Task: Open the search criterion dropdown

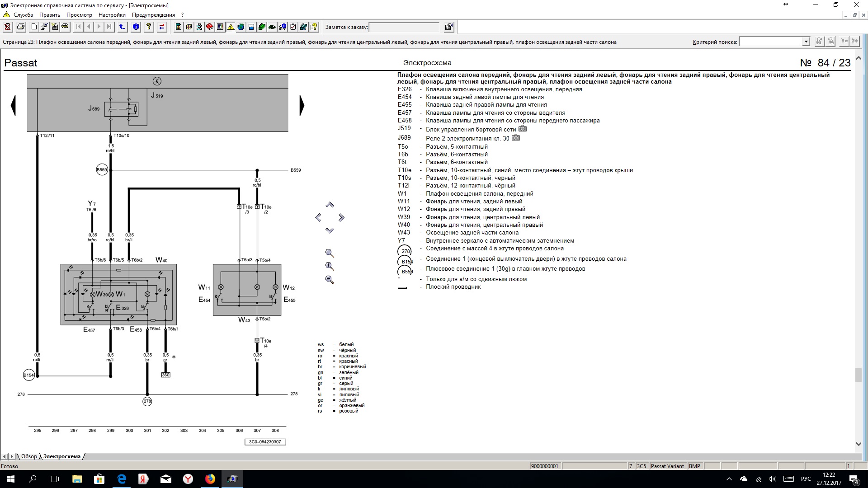Action: (x=806, y=42)
